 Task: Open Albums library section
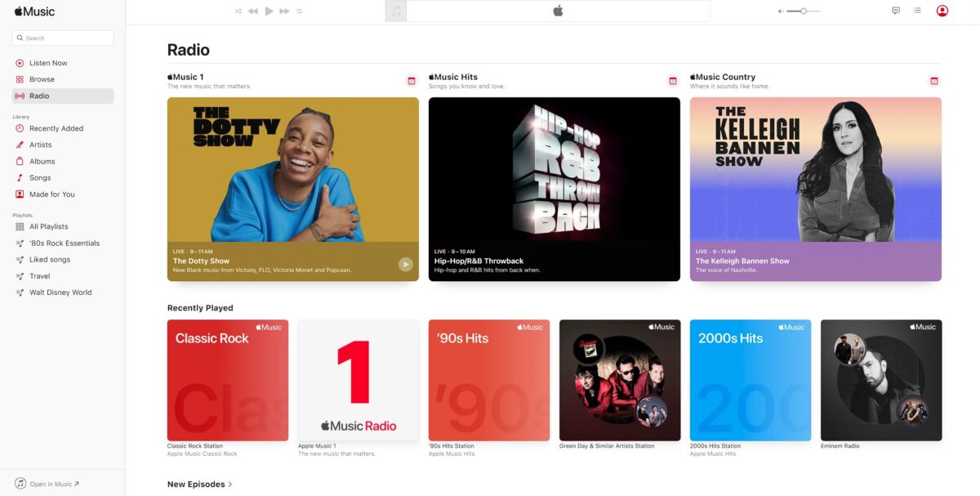click(63, 161)
